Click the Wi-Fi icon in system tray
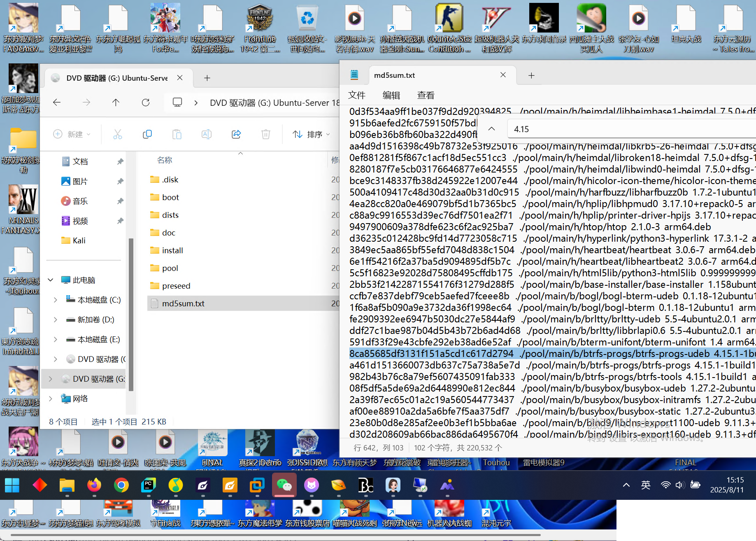Image resolution: width=756 pixels, height=541 pixels. pos(665,485)
